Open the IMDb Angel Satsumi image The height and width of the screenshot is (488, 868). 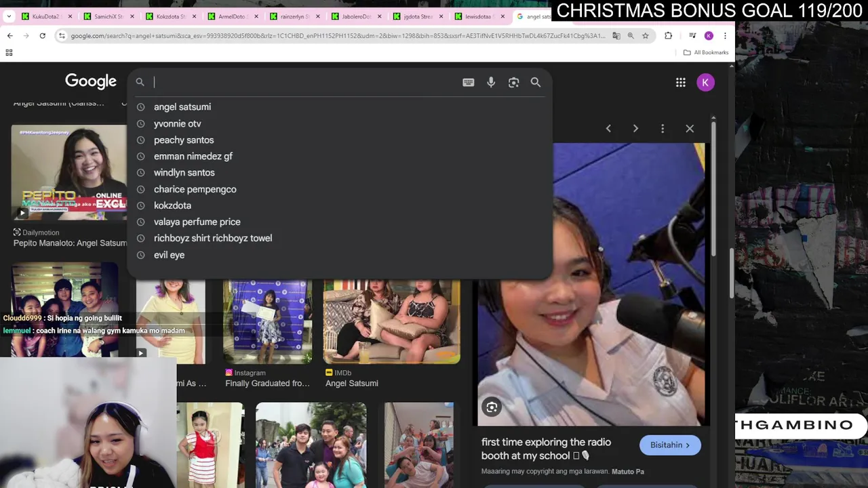tap(392, 321)
